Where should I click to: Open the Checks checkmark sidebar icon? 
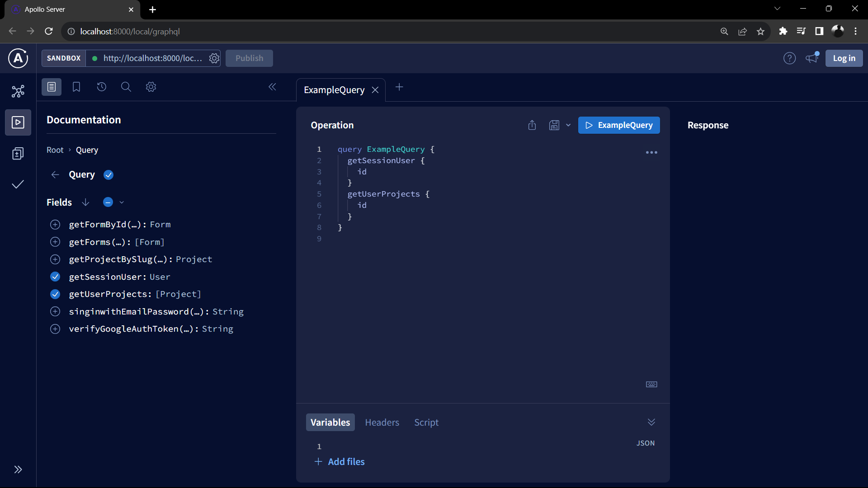(18, 184)
